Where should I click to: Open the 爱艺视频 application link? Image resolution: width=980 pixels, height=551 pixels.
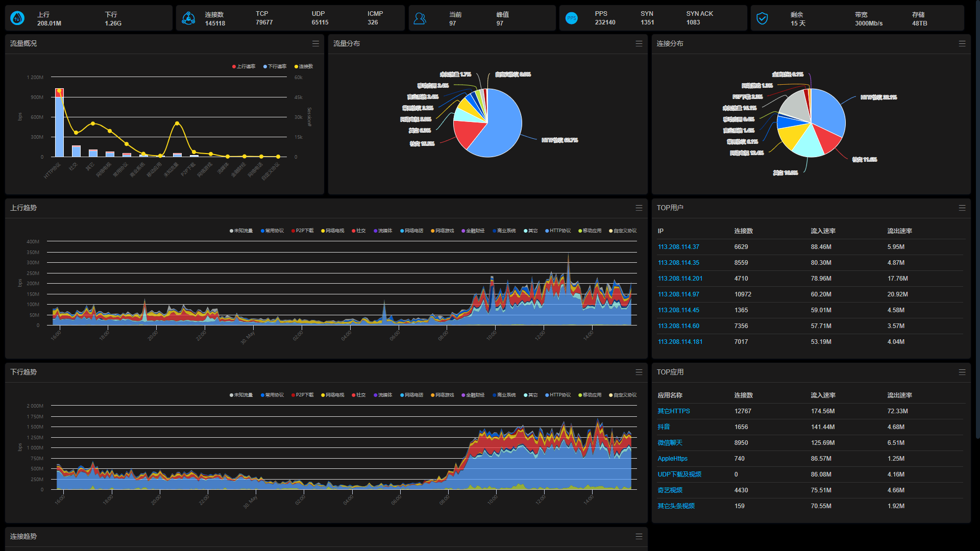click(x=670, y=490)
